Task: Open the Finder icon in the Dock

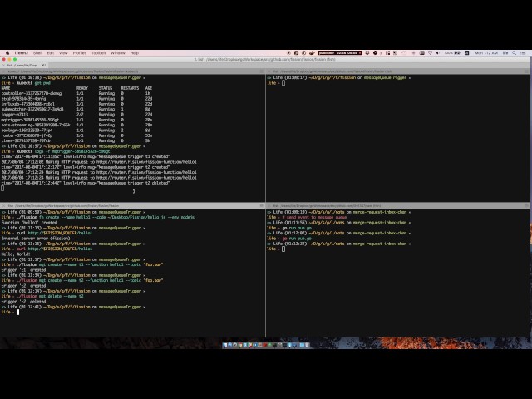Action: tap(225, 345)
